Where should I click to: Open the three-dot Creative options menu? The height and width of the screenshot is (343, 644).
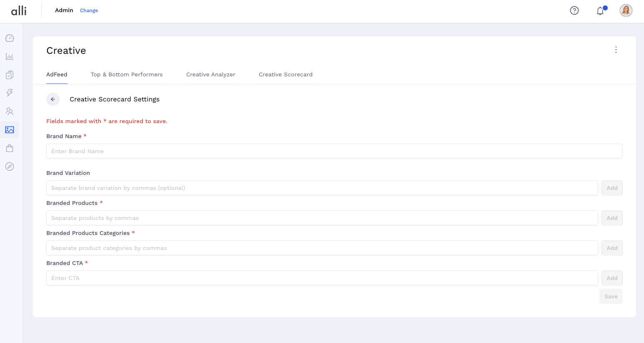tap(616, 50)
